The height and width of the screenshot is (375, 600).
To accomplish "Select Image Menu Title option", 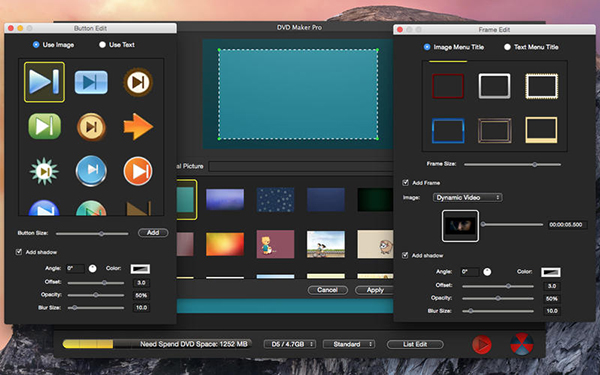I will (427, 47).
